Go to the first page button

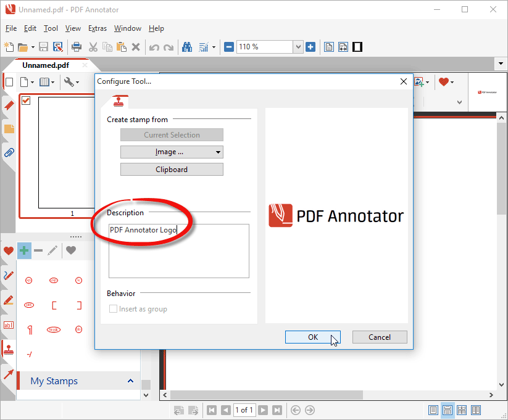pyautogui.click(x=212, y=410)
